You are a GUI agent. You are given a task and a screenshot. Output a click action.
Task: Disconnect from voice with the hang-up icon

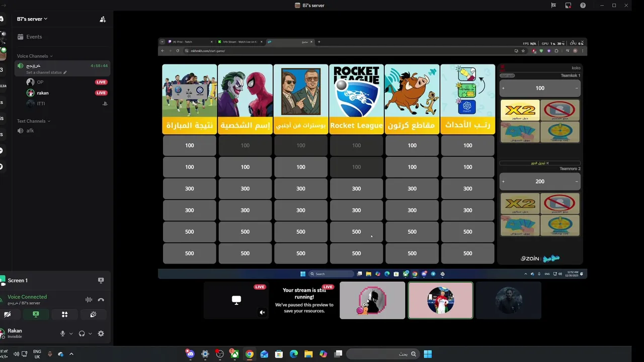click(101, 300)
